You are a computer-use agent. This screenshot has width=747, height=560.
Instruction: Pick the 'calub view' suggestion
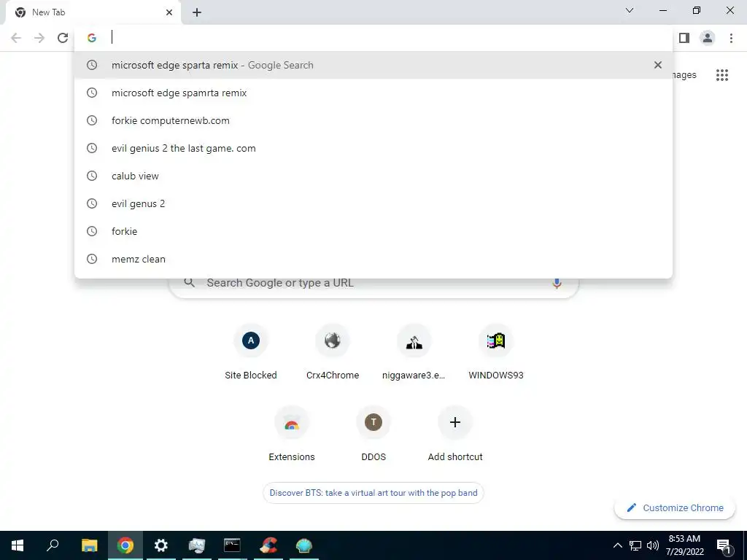tap(373, 176)
